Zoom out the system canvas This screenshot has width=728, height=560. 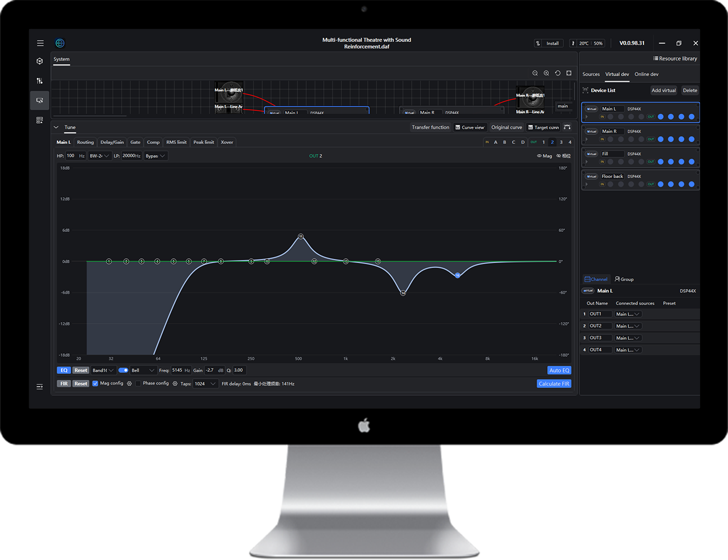pos(535,73)
